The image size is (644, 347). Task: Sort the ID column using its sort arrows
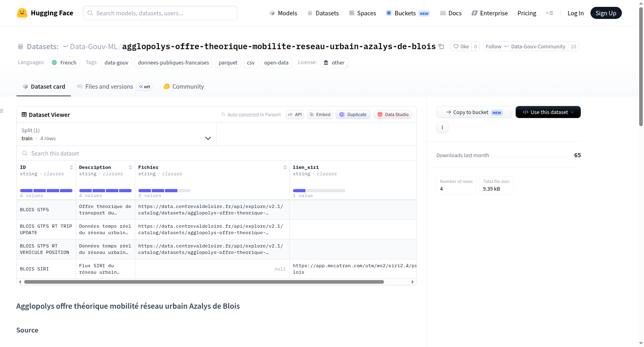[x=71, y=167]
